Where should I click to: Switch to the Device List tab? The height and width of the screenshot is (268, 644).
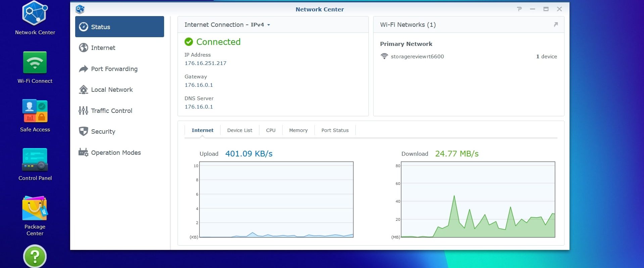click(240, 130)
